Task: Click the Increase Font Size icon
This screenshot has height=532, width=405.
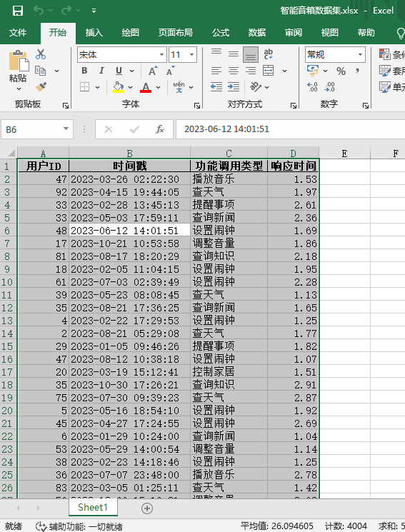Action: (153, 71)
